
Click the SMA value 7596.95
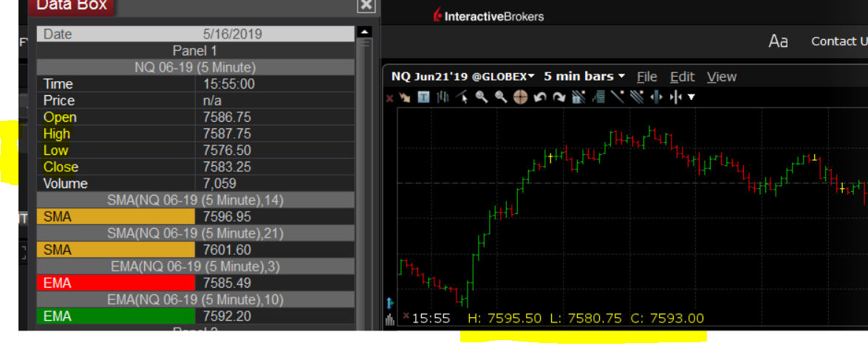[227, 217]
